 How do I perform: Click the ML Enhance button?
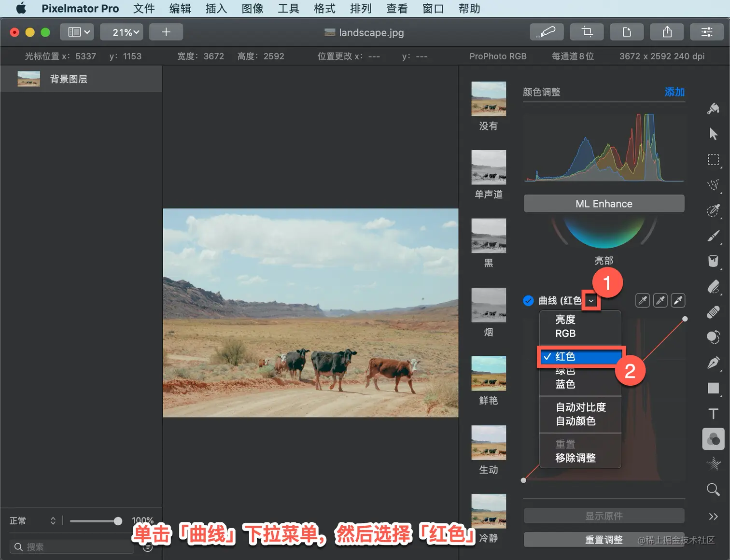tap(604, 204)
